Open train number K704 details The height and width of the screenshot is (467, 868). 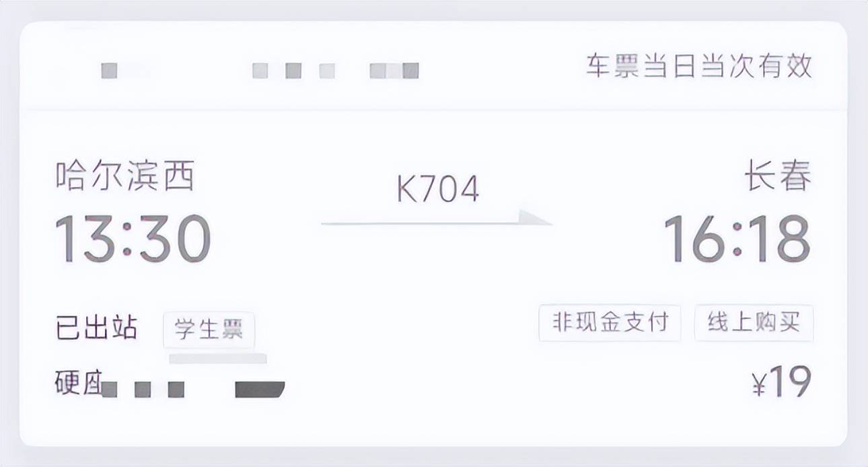[x=437, y=190]
